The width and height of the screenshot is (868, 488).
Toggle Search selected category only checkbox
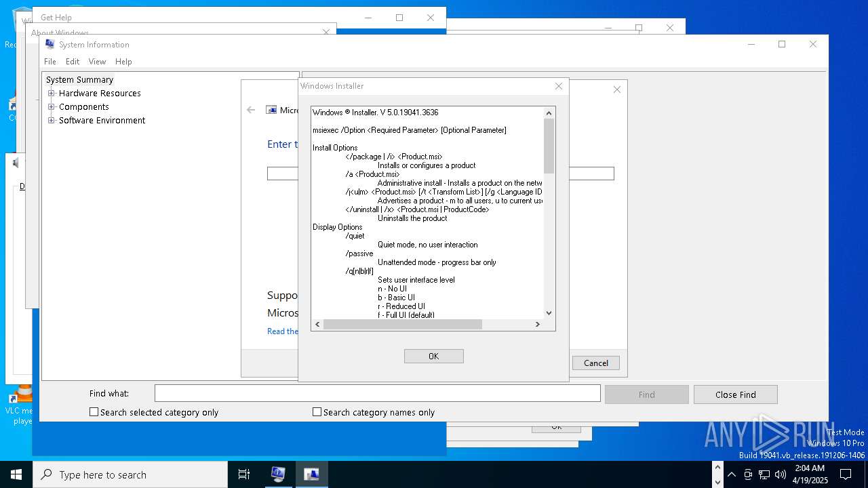(94, 412)
